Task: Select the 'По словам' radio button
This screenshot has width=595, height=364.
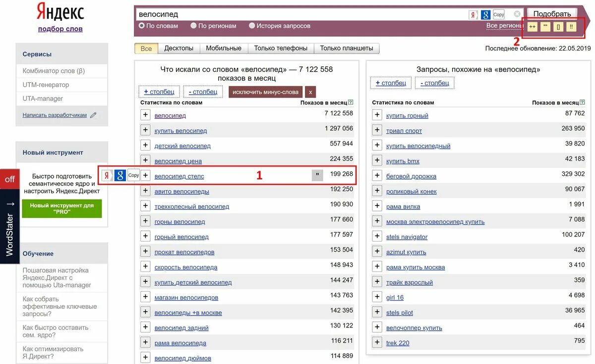Action: click(x=142, y=26)
